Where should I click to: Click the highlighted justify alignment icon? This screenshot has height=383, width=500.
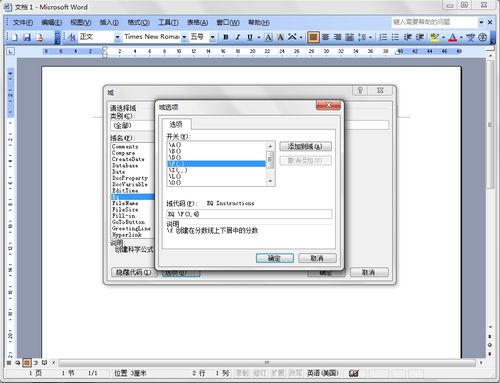[313, 37]
